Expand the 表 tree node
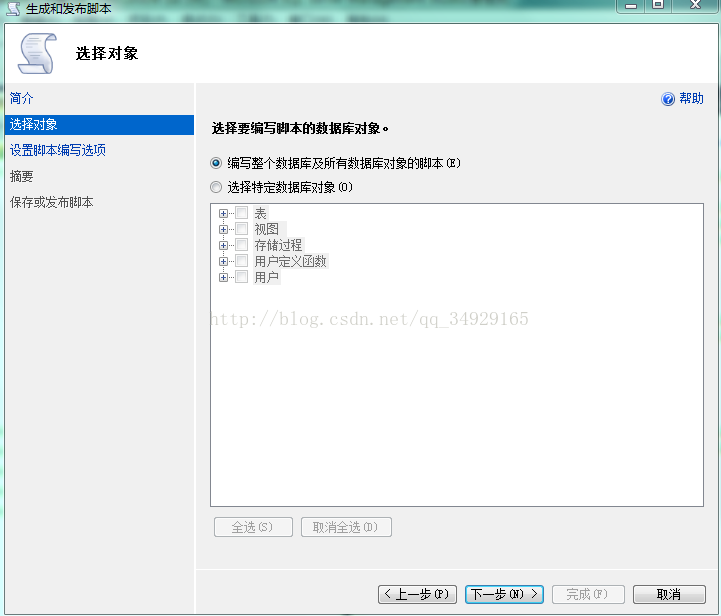 click(x=224, y=213)
